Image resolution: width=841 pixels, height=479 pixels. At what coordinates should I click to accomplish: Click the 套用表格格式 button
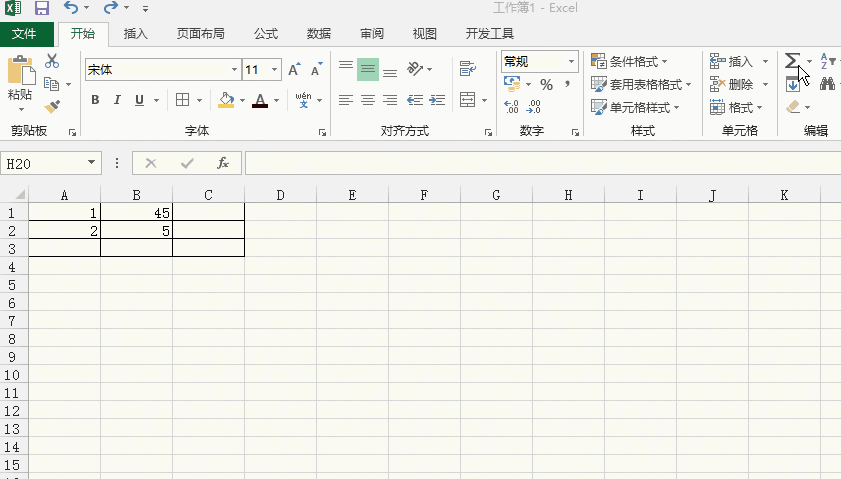(x=641, y=85)
